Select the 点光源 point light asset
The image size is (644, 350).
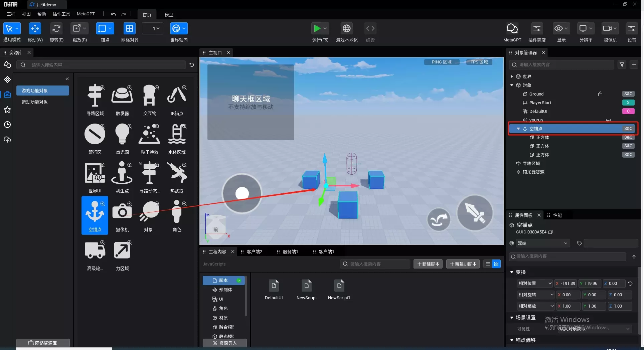[122, 138]
